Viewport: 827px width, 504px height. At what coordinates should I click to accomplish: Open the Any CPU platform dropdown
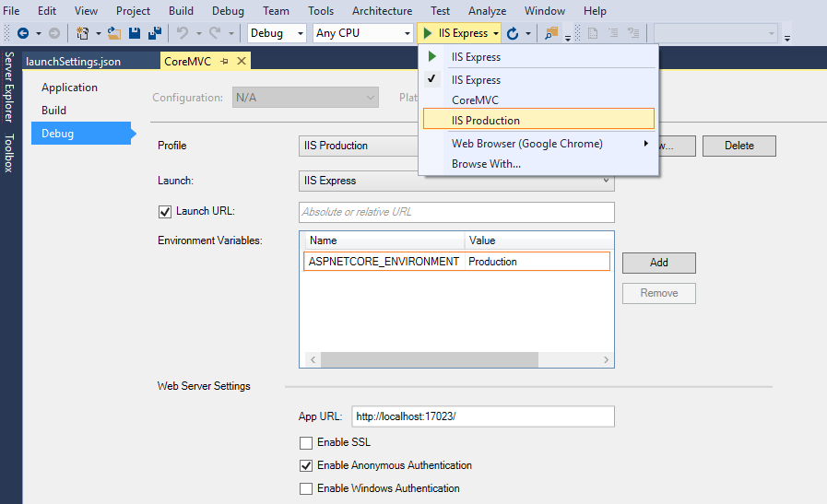(362, 33)
